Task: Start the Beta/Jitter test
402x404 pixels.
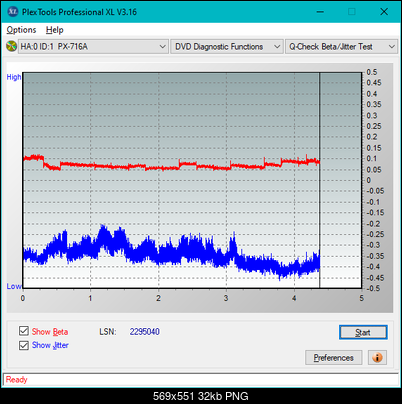Action: pyautogui.click(x=363, y=332)
